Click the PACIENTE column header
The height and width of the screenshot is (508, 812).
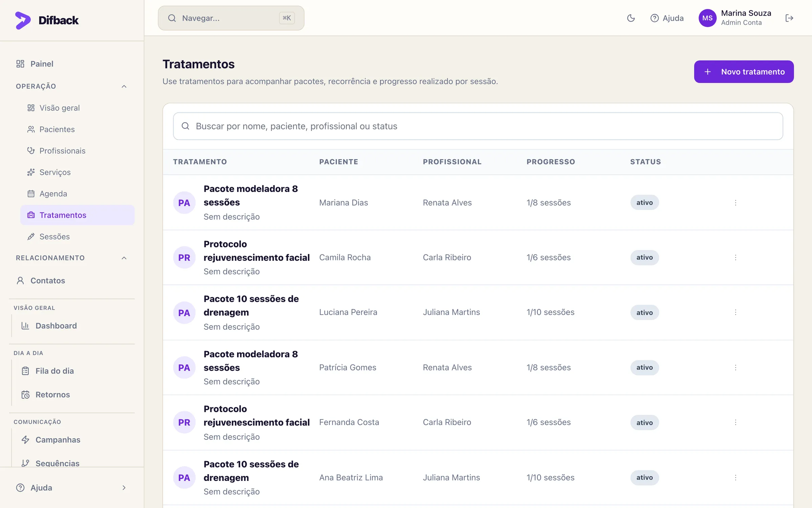click(x=339, y=162)
